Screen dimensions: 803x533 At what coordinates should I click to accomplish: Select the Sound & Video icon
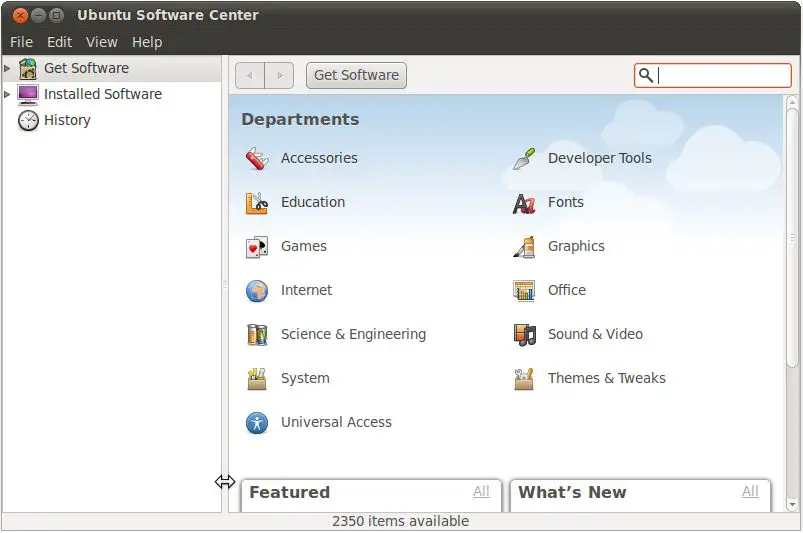coord(524,335)
